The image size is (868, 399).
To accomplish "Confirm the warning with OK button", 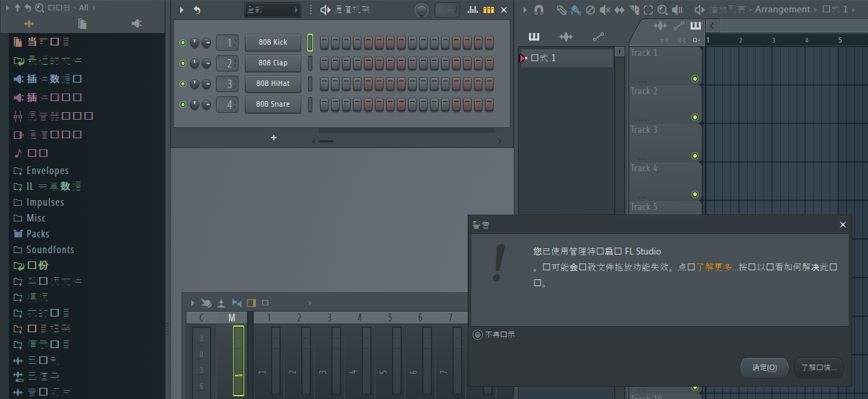I will [763, 367].
